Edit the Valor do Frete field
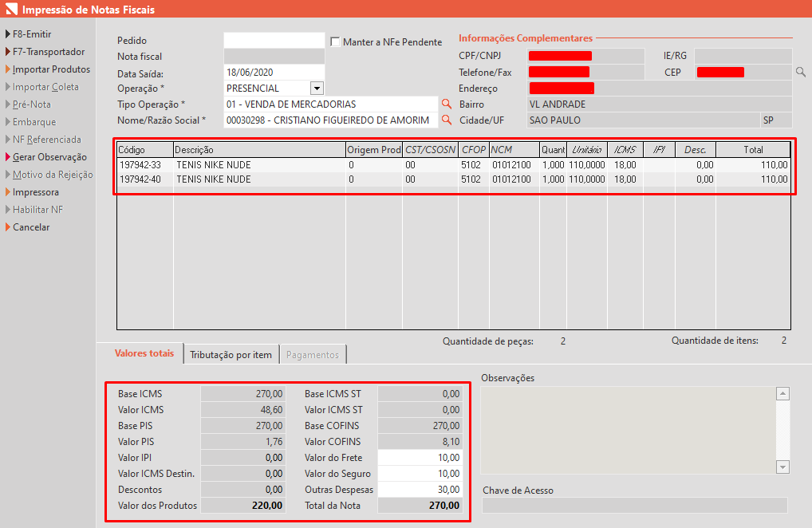Screen dimensions: 812x528 click(x=420, y=458)
